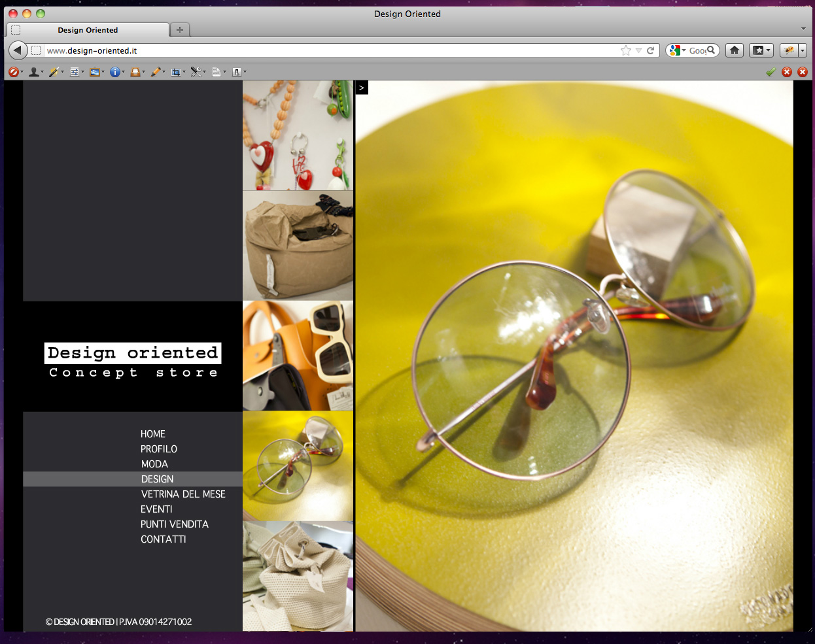View the beige knit bag thumbnail
The width and height of the screenshot is (815, 644).
pyautogui.click(x=298, y=576)
